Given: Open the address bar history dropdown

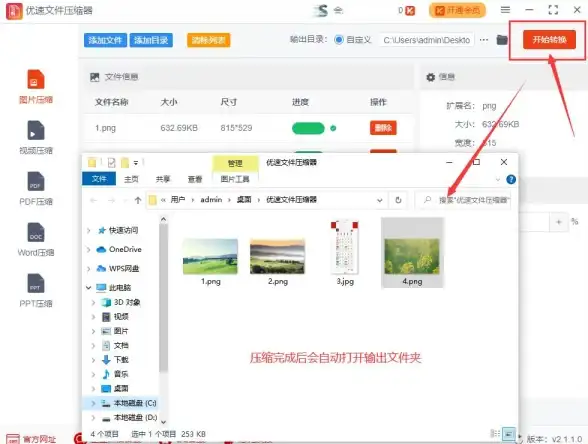Looking at the screenshot, I should (x=380, y=200).
